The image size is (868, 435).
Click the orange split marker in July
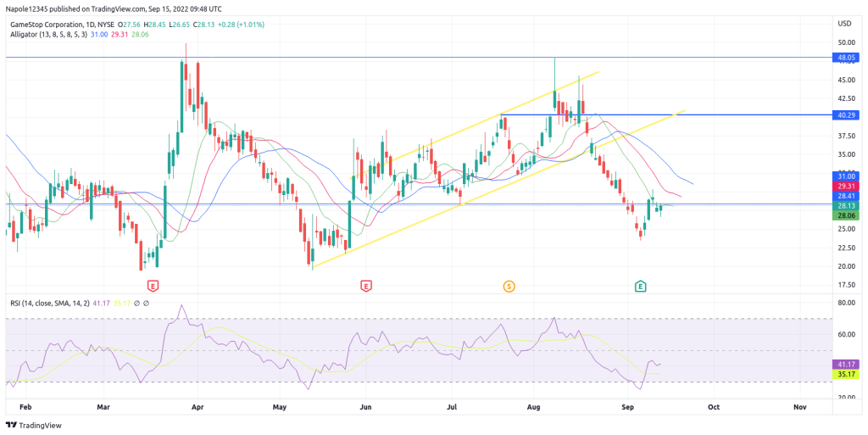click(509, 286)
